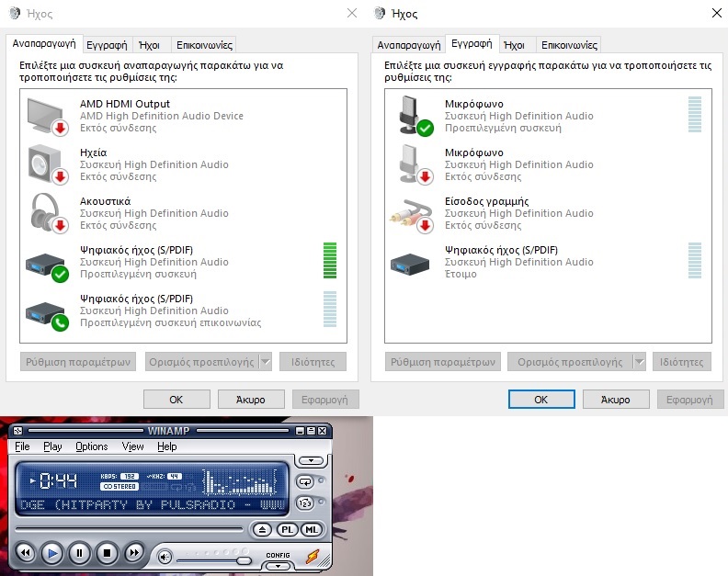Click the Winamp lightning bolt icon
728x576 pixels.
point(313,556)
